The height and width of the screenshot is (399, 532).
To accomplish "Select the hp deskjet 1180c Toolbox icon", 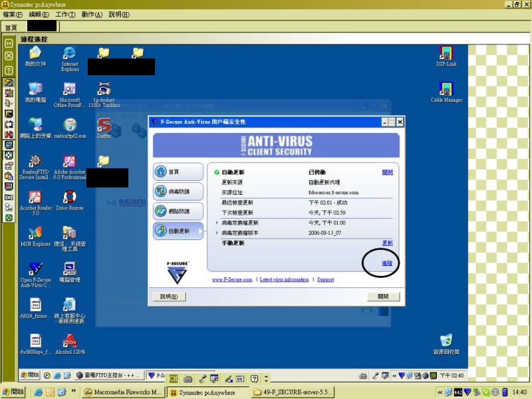I will point(104,95).
